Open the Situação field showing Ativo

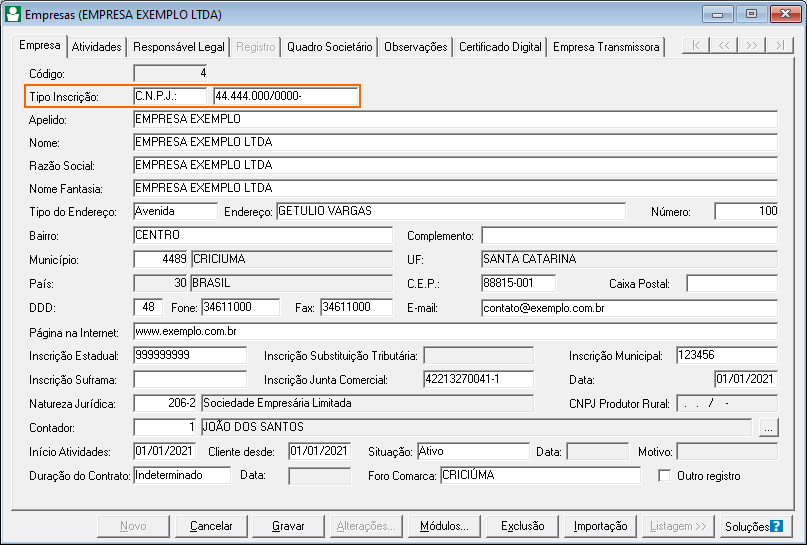[473, 451]
